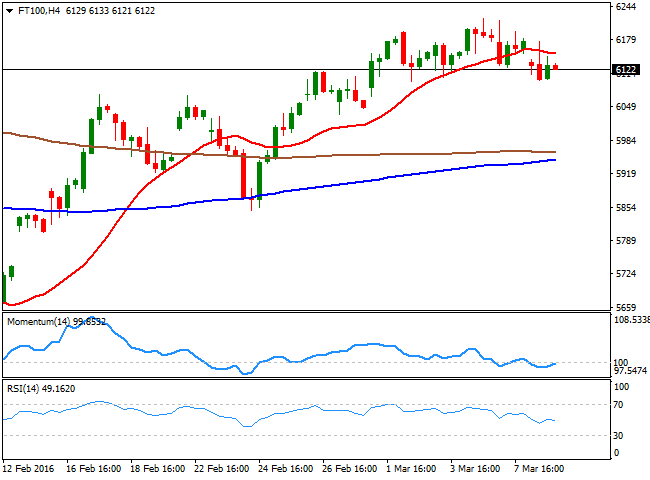Click the right end of the blue moving average line
This screenshot has height=480, width=650.
555,160
